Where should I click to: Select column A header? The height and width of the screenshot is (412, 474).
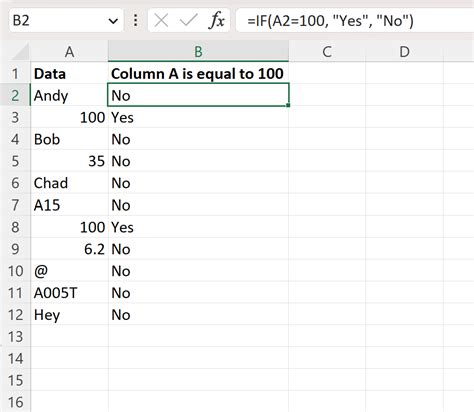69,52
